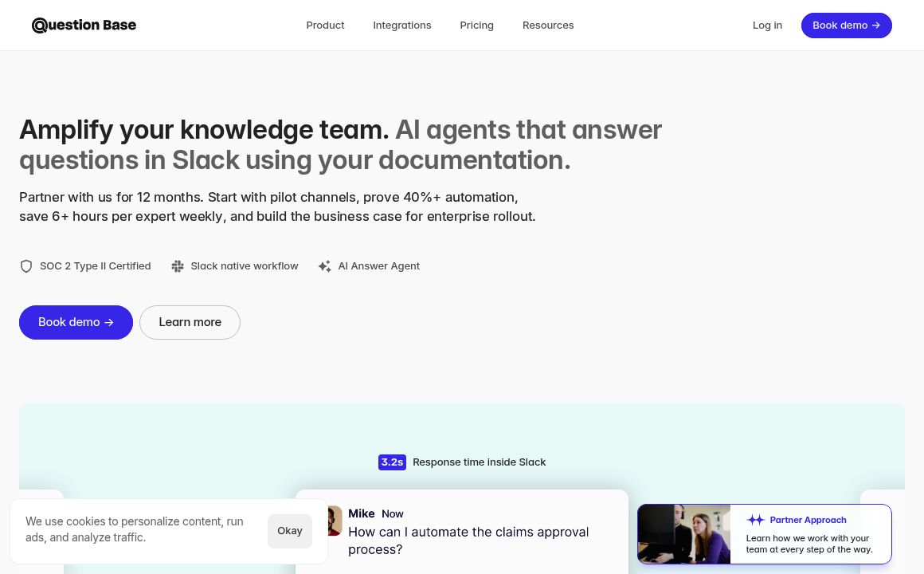The image size is (924, 574).
Task: Expand the Resources menu
Action: pyautogui.click(x=548, y=26)
